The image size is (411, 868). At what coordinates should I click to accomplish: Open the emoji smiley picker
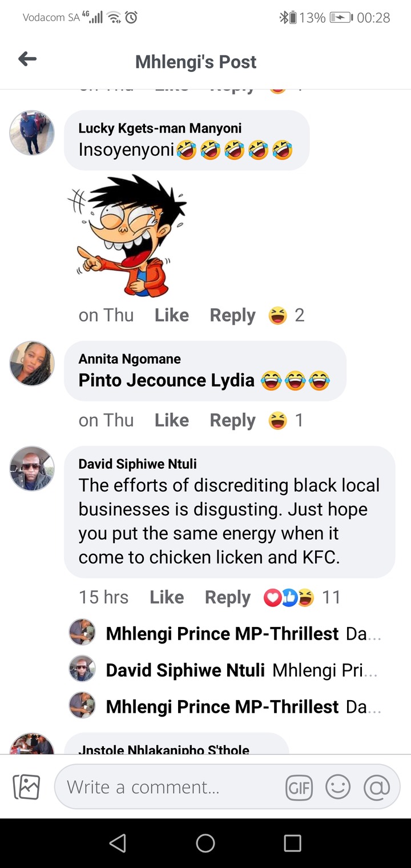click(x=337, y=787)
